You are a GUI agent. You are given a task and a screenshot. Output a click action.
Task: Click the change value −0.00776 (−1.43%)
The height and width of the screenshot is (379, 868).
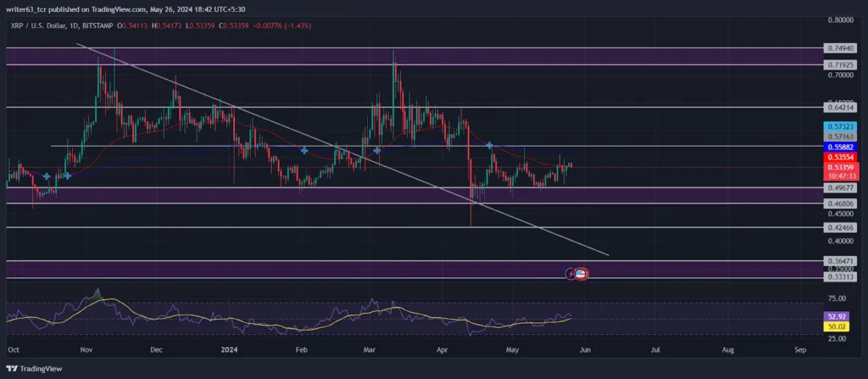click(281, 25)
